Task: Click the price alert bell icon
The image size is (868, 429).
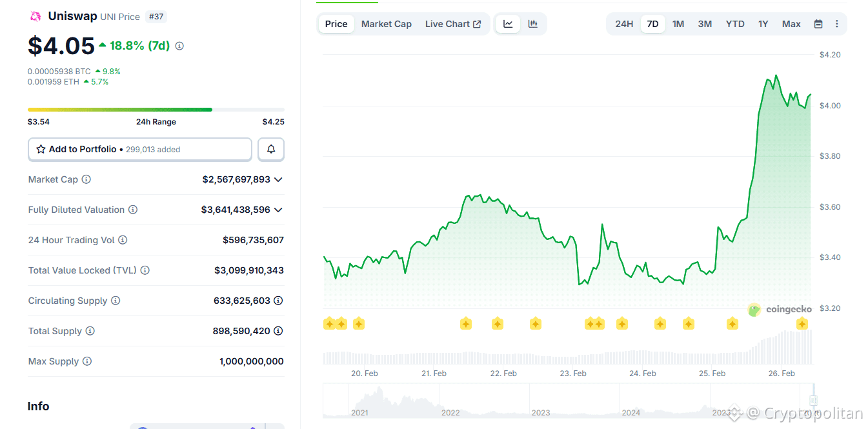Action: [x=271, y=149]
